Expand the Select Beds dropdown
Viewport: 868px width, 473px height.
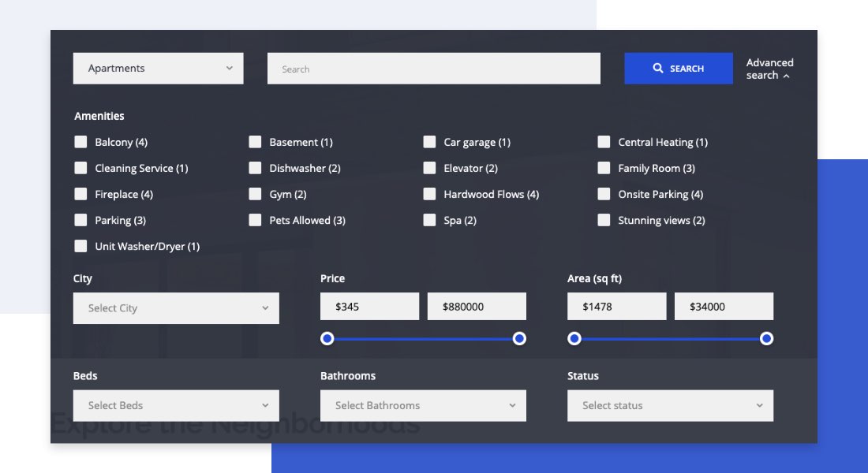[x=175, y=405]
